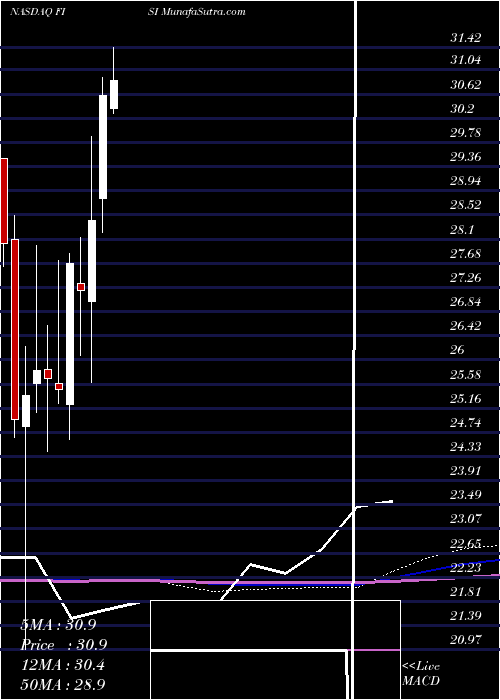
Task: Click the 30.2 price axis label
Action: [x=462, y=108]
